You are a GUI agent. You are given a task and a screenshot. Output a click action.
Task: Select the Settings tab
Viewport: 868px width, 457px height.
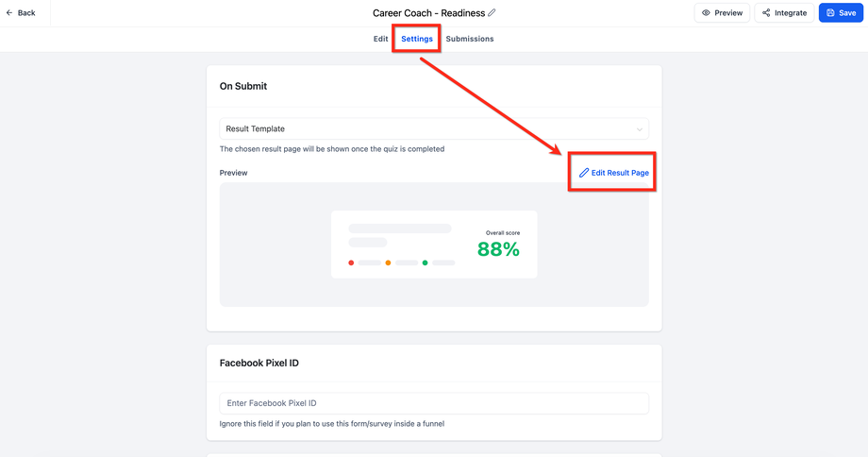[417, 39]
